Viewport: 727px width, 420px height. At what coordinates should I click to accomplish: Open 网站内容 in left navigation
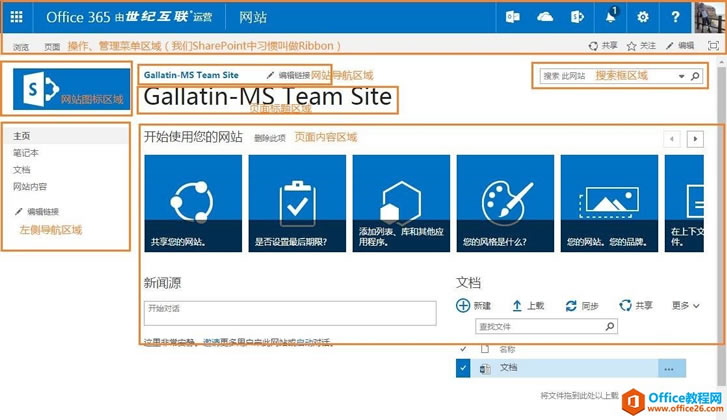30,186
